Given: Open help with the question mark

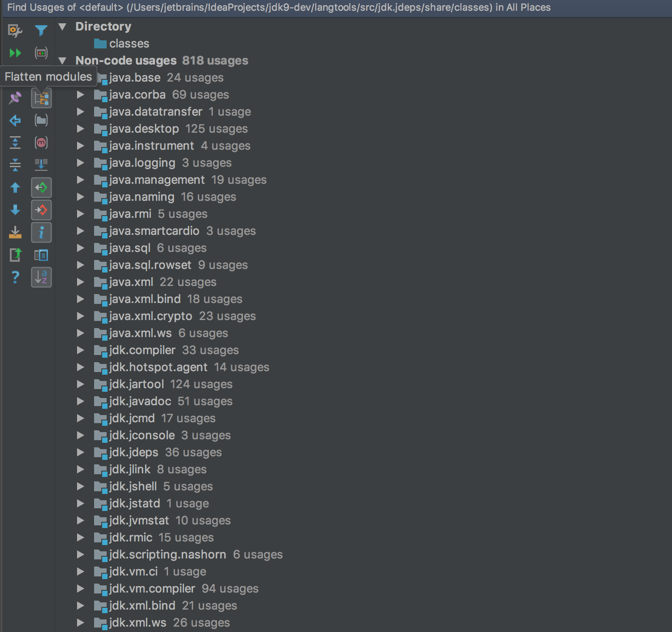Looking at the screenshot, I should (15, 277).
